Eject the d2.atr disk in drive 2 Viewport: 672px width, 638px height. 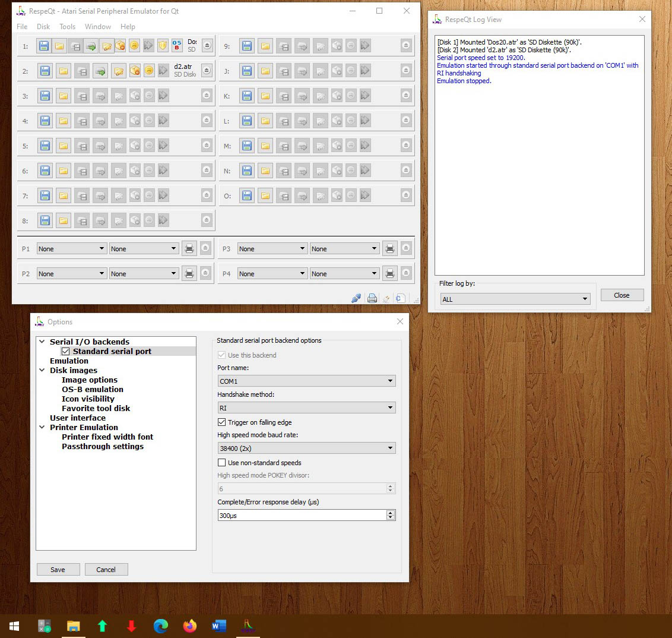click(207, 70)
